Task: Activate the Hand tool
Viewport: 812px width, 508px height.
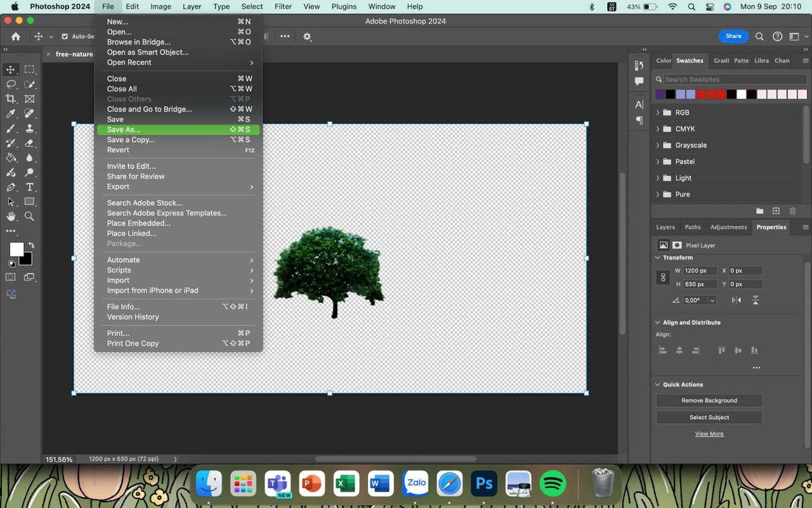Action: click(11, 217)
